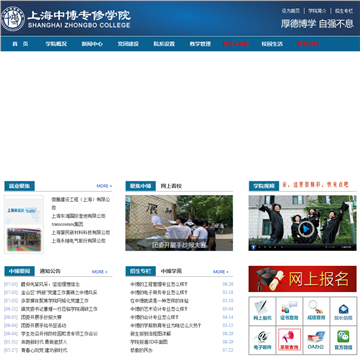Open 学院概况 navigation item
The image size is (360, 360).
pos(56,44)
